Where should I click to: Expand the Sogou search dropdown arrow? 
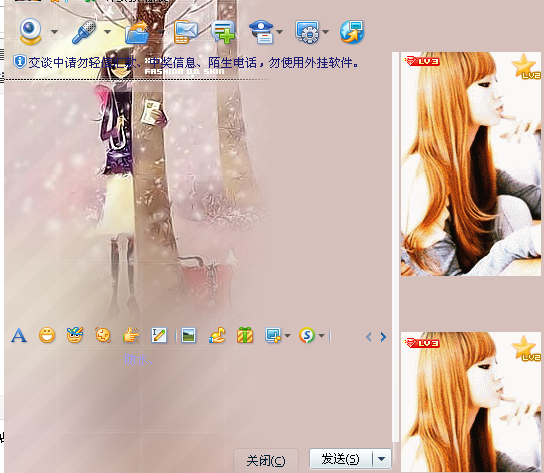point(321,336)
